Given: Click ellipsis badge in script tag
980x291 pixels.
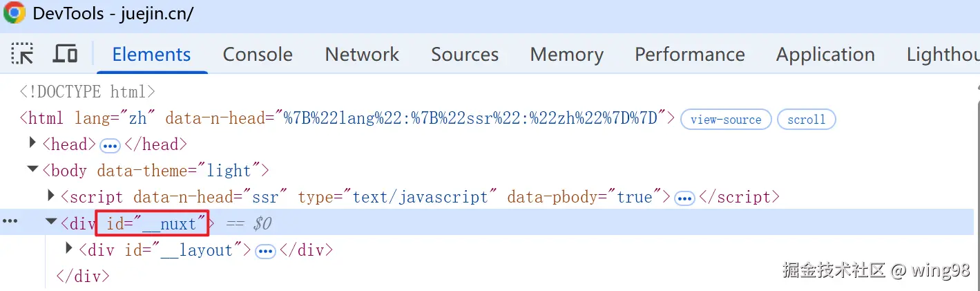Looking at the screenshot, I should coord(684,198).
